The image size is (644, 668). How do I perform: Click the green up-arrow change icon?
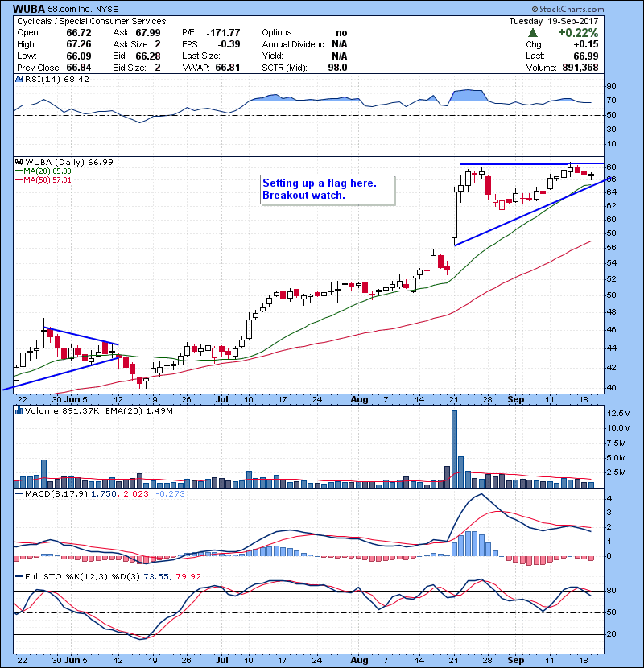click(x=532, y=33)
